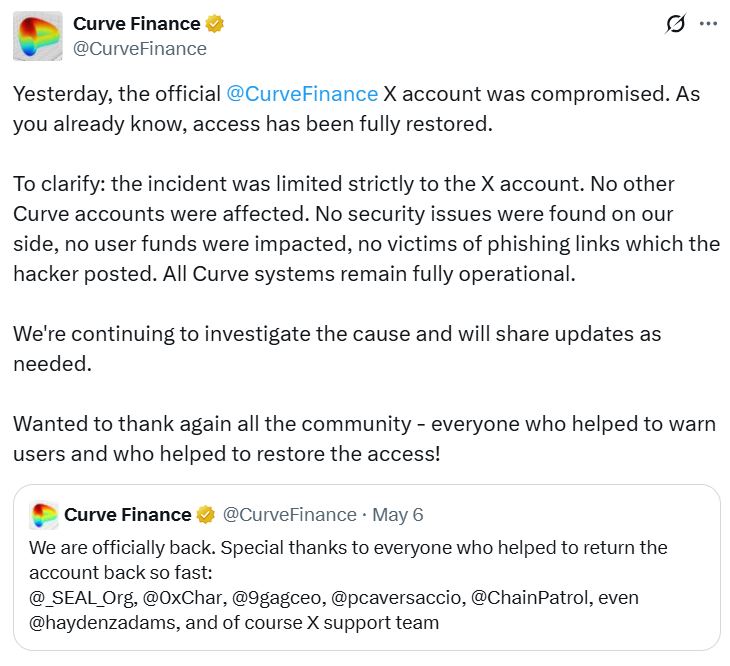730x666 pixels.
Task: Click the main tweet's first paragraph text
Action: (x=340, y=108)
